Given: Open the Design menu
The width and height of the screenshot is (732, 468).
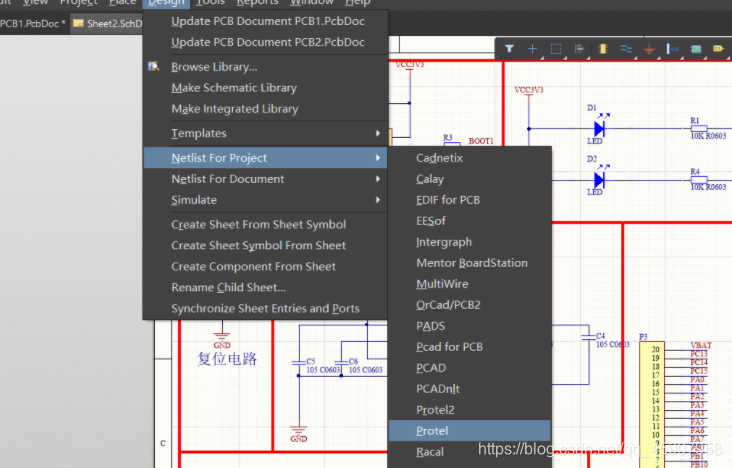Looking at the screenshot, I should 166,3.
